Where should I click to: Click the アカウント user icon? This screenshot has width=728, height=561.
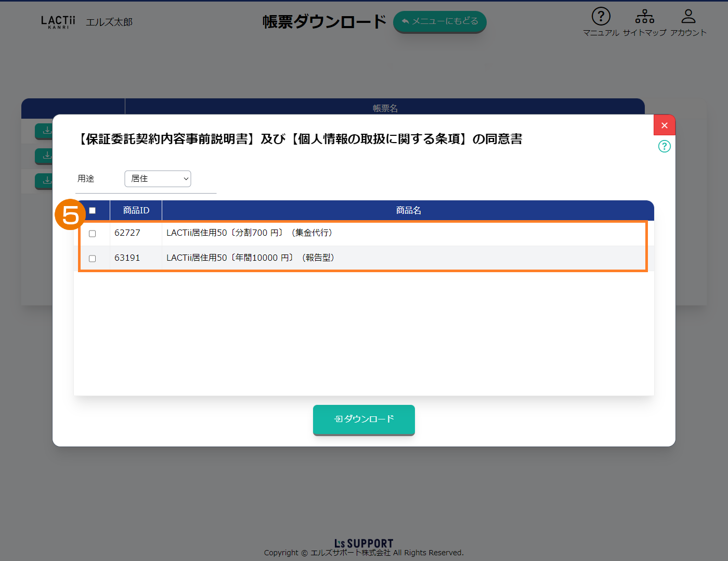pyautogui.click(x=688, y=17)
